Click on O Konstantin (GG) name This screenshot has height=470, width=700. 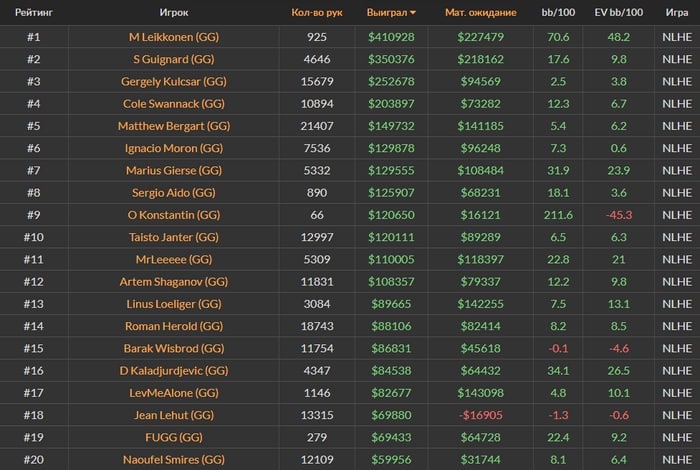(x=173, y=215)
